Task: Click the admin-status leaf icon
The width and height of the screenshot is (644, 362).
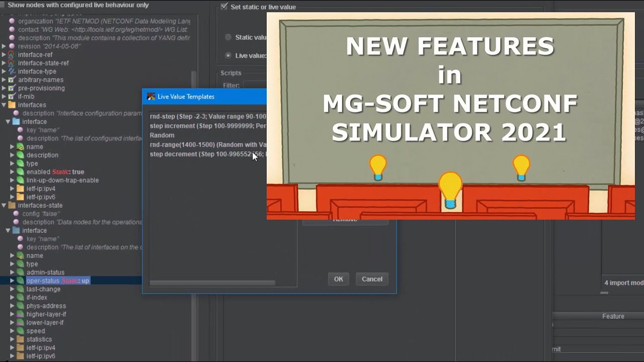Action: click(20, 273)
